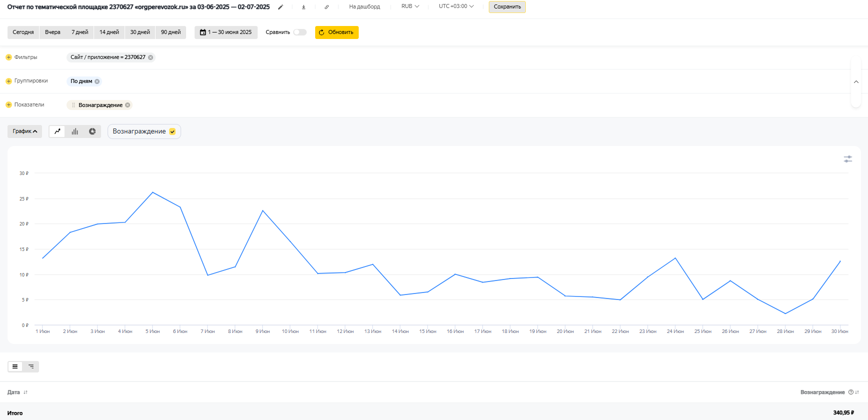Image resolution: width=868 pixels, height=420 pixels.
Task: Switch to line chart view
Action: (x=58, y=131)
